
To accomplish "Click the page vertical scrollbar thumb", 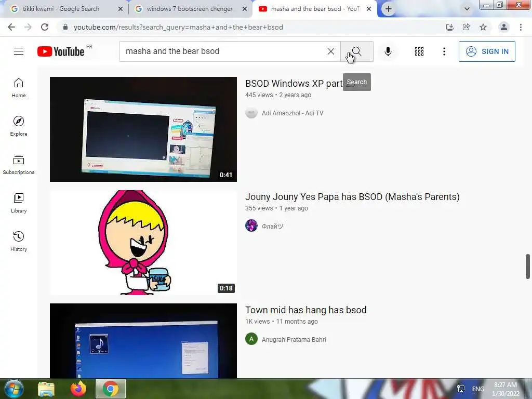I will click(x=528, y=267).
